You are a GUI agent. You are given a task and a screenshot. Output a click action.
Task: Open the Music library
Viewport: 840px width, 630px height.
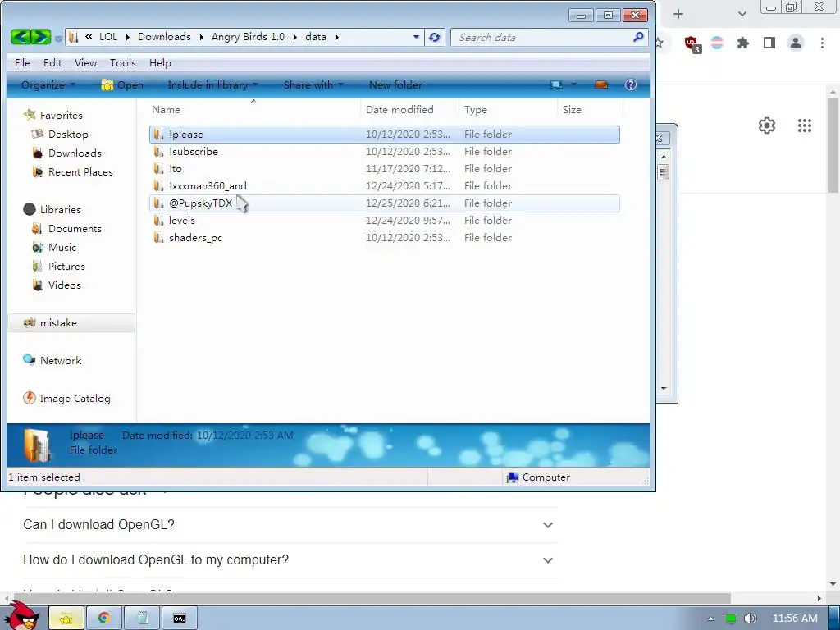pos(62,247)
